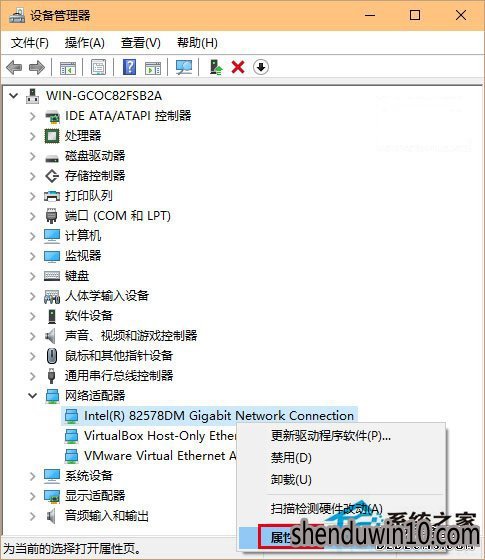The height and width of the screenshot is (560, 485).
Task: Collapse the WIN-GCOC82FSB2A root node
Action: pyautogui.click(x=14, y=96)
